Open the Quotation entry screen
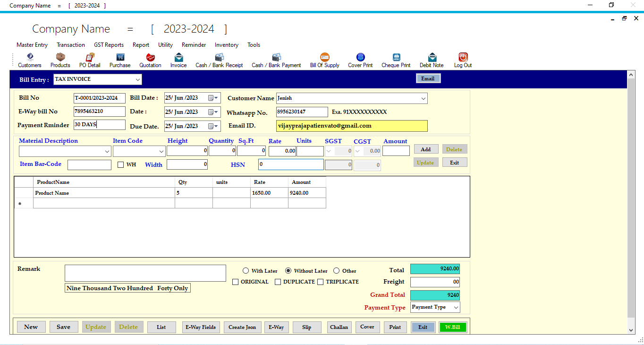 (x=150, y=60)
